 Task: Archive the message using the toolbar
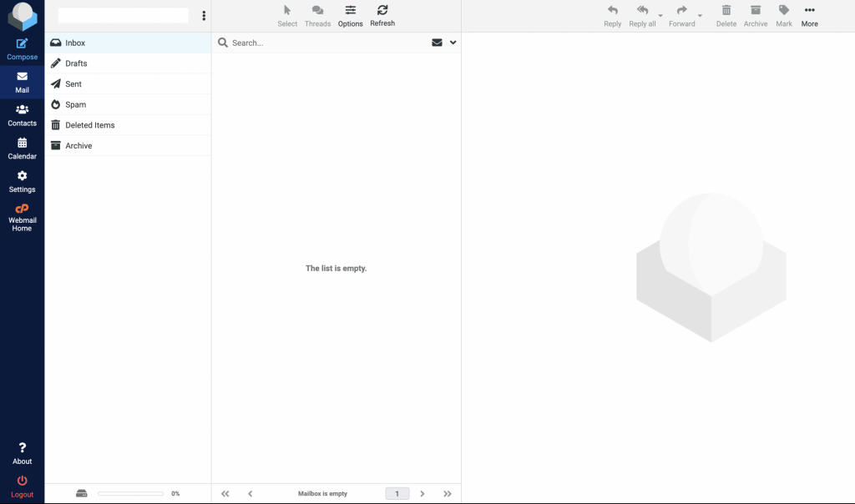click(755, 15)
